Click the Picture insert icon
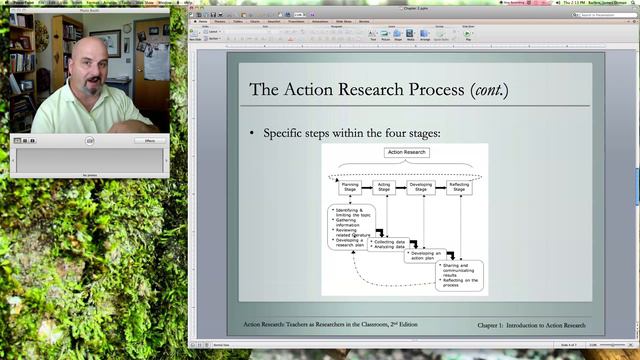640x360 pixels. [385, 35]
